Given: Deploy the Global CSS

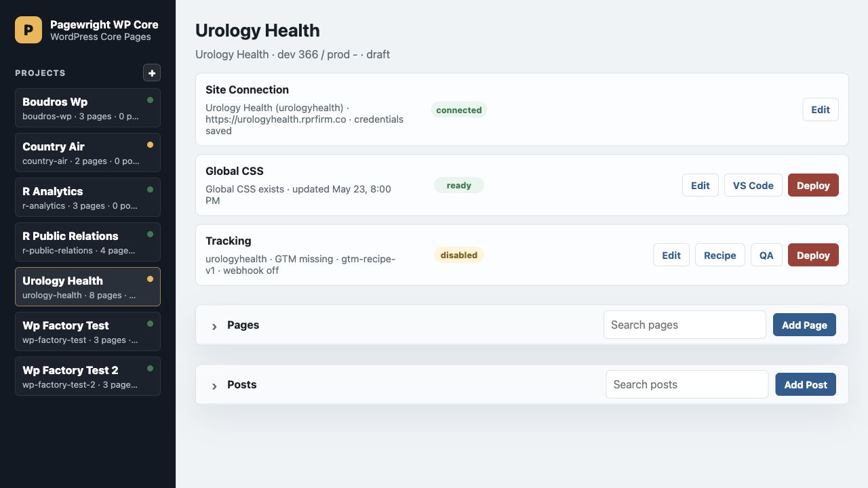Looking at the screenshot, I should click(x=813, y=185).
